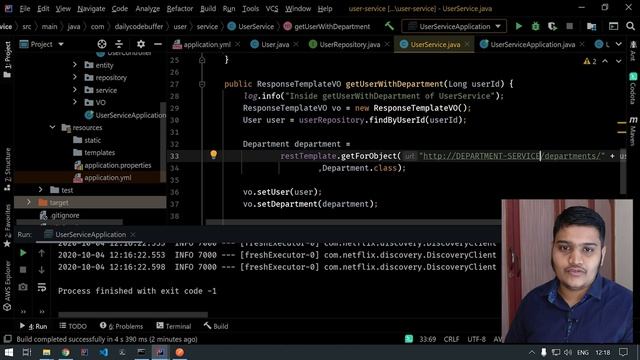
Task: Collapse the resources folder
Action: point(53,127)
